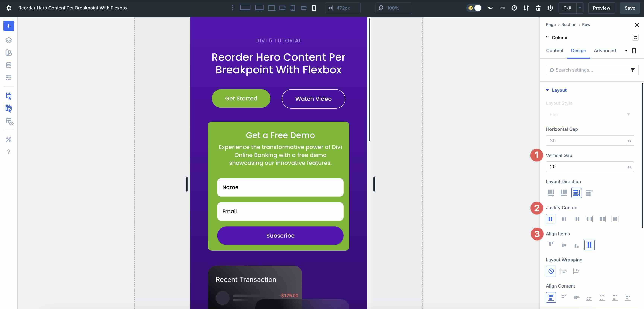This screenshot has height=309, width=644.
Task: Switch to the Content tab
Action: click(x=555, y=51)
